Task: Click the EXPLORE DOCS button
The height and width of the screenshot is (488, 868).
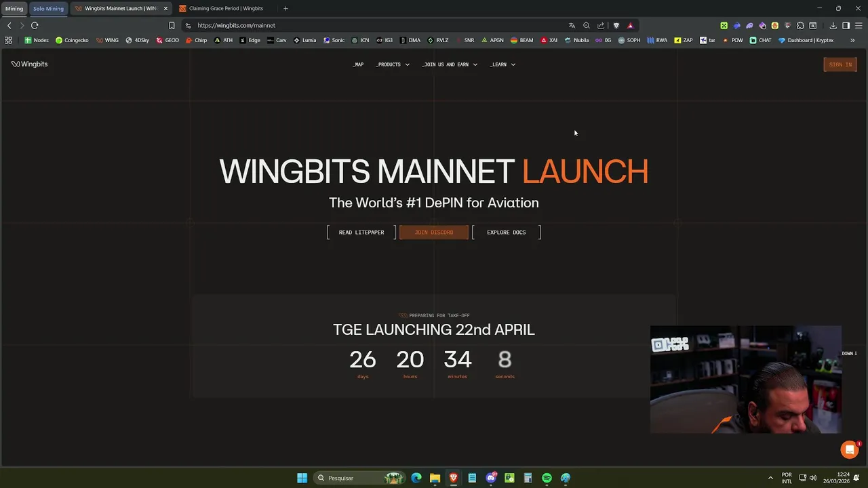Action: [507, 232]
